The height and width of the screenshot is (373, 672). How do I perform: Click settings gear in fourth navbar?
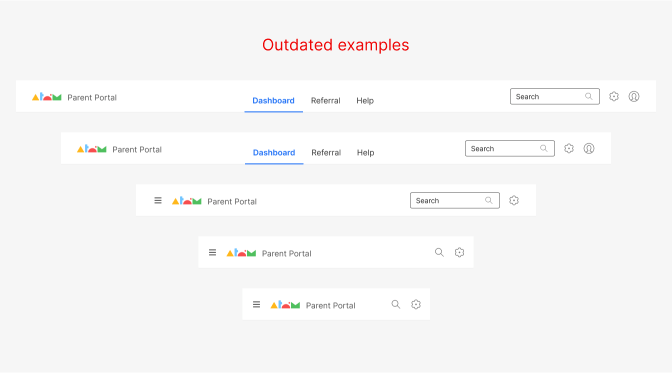[x=459, y=253]
